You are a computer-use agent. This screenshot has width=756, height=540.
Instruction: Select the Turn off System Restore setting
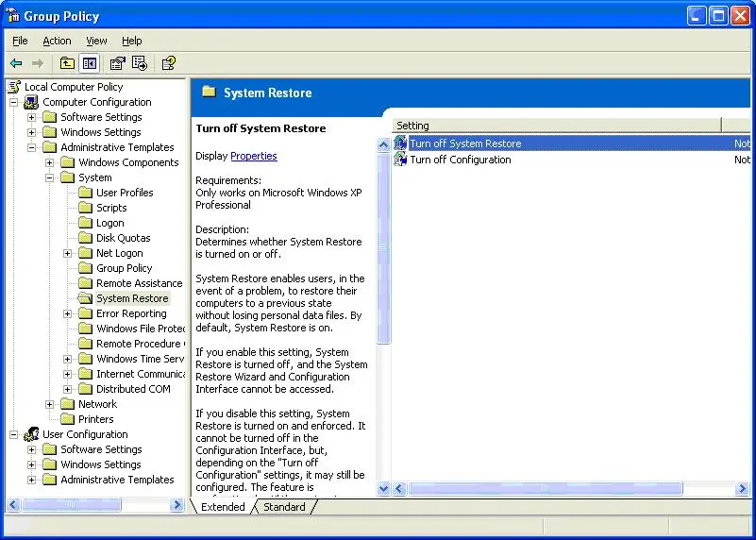(465, 143)
